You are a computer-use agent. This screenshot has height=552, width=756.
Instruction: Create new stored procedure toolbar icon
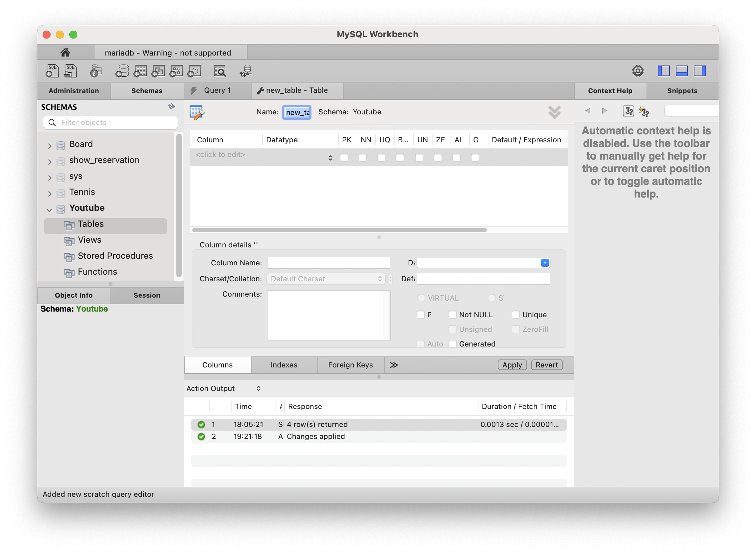tap(176, 71)
